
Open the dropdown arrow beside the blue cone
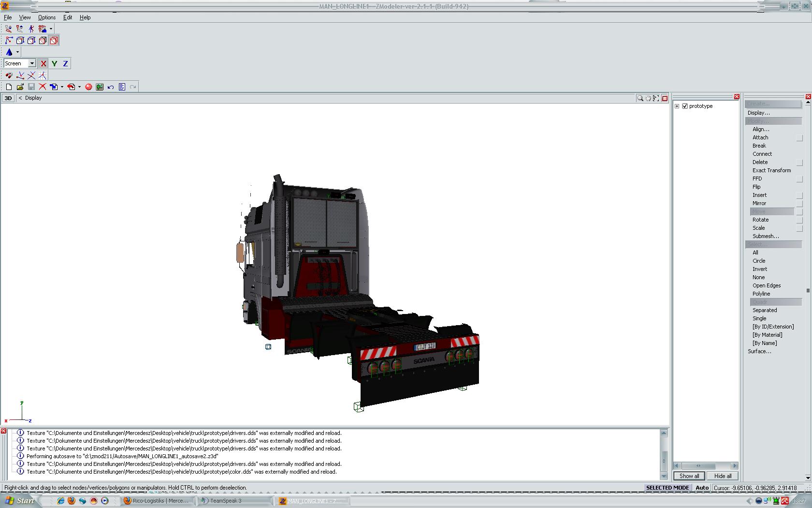click(17, 52)
